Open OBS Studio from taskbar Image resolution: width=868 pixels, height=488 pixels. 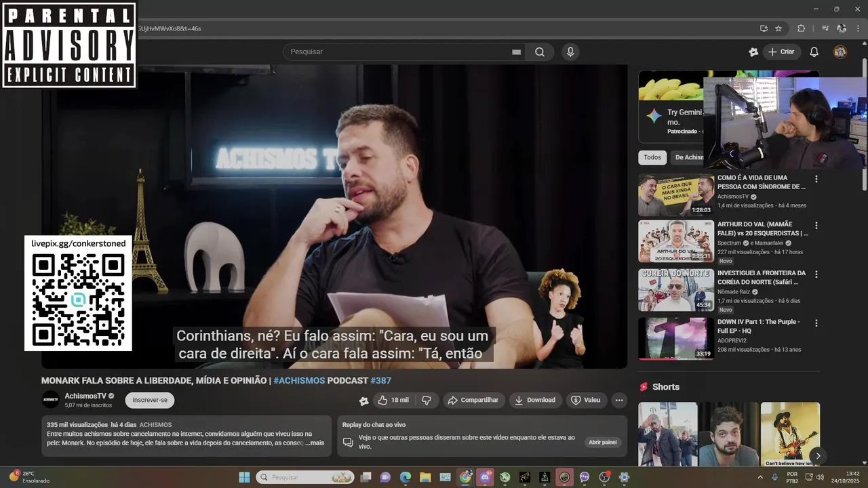604,477
